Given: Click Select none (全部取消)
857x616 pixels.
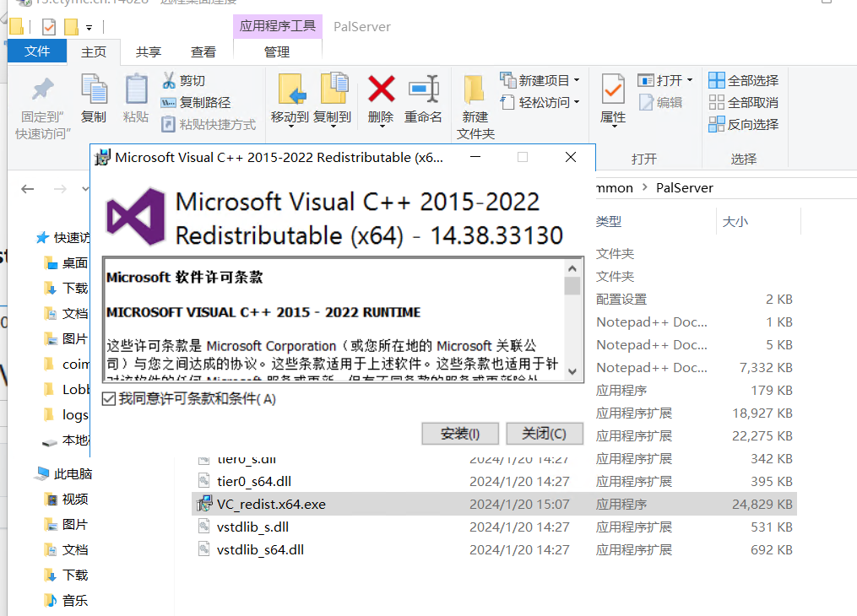Looking at the screenshot, I should click(x=743, y=102).
